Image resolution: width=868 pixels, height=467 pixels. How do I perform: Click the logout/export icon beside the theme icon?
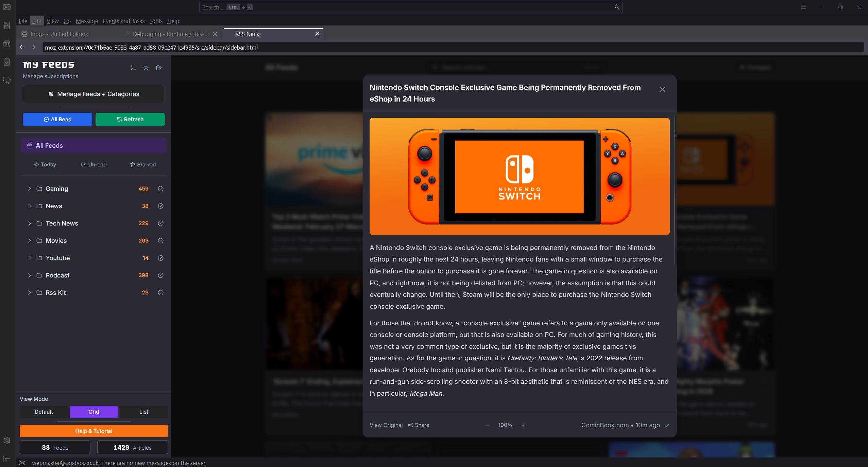[x=159, y=68]
